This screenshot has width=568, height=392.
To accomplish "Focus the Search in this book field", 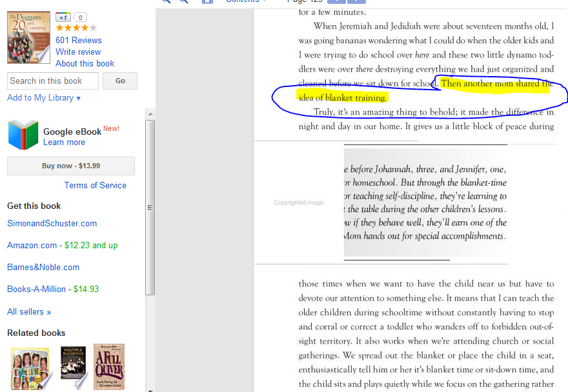I will point(53,81).
